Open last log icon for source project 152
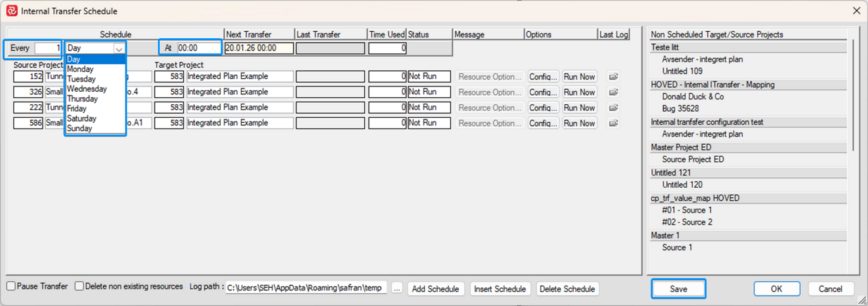 pos(613,76)
